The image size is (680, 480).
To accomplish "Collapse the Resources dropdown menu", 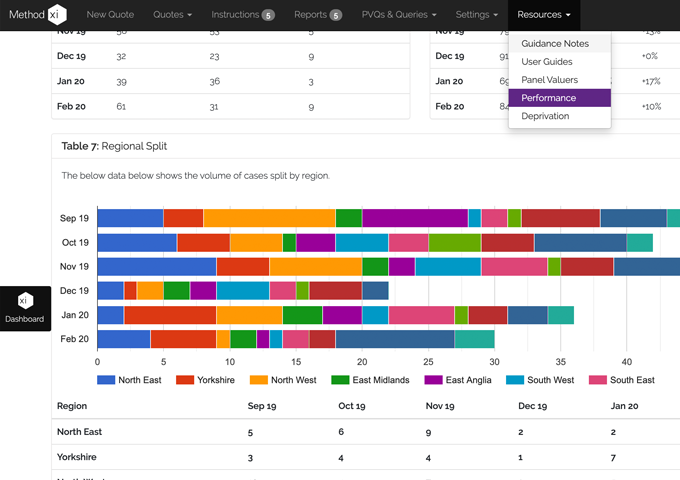I will click(544, 15).
